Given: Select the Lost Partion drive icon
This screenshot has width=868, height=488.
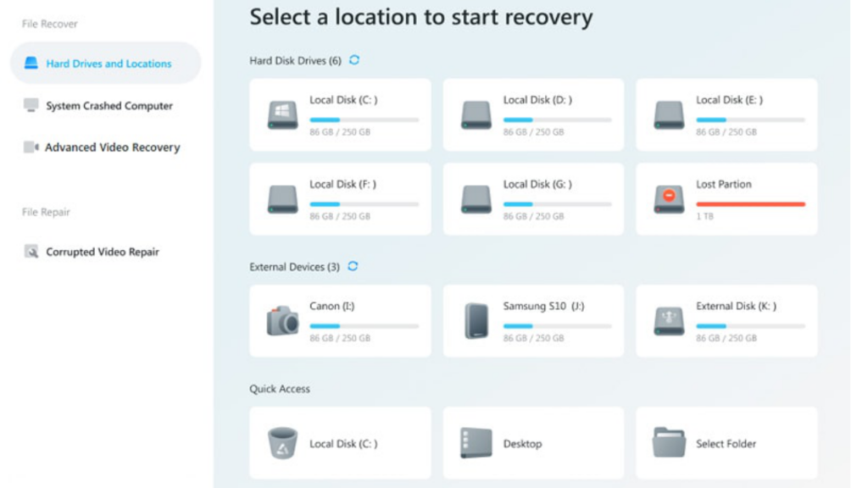Looking at the screenshot, I should click(x=668, y=198).
